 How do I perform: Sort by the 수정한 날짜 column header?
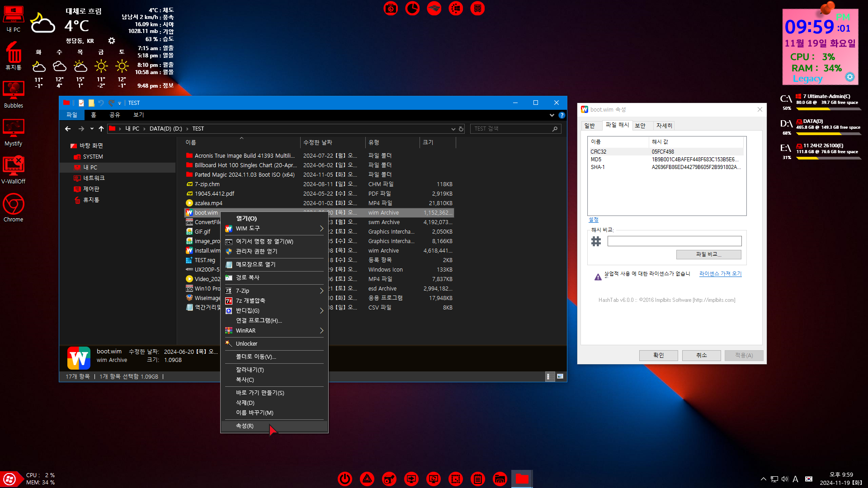[332, 143]
